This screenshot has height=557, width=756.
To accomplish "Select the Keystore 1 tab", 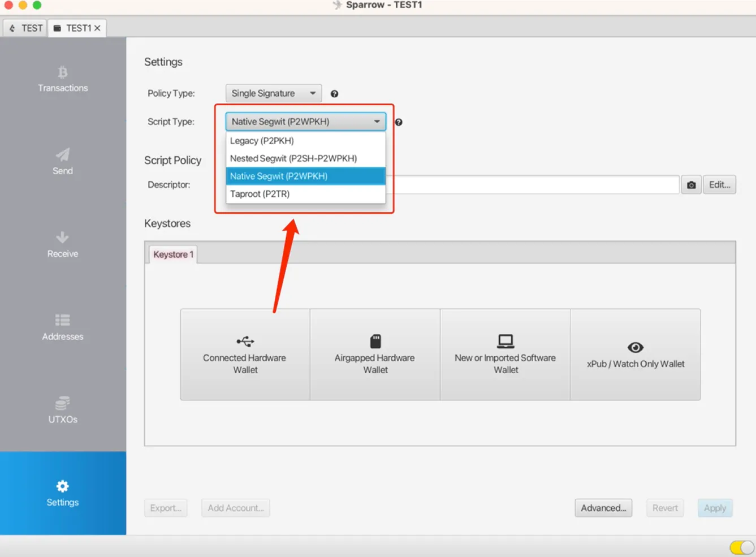I will point(173,254).
